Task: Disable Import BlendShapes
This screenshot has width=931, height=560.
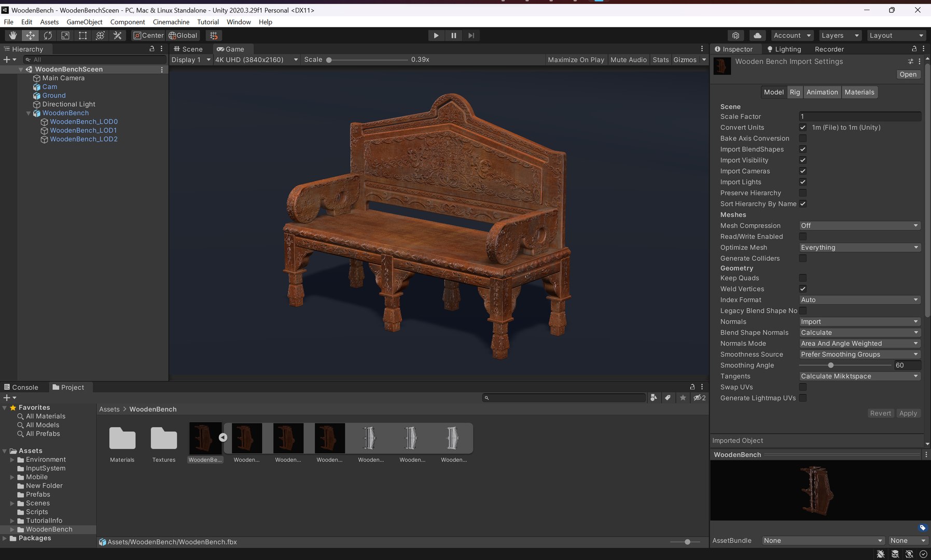Action: pyautogui.click(x=803, y=149)
